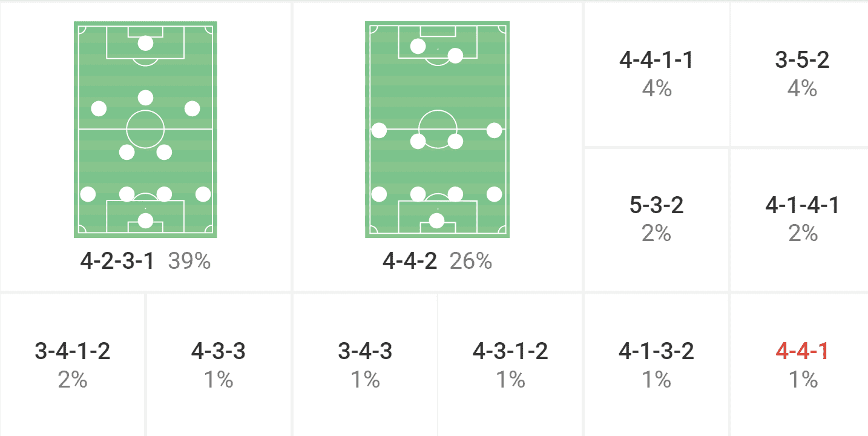Click the goalkeeper dot on the 4-4-2 pitch
This screenshot has height=436, width=868.
click(x=436, y=220)
